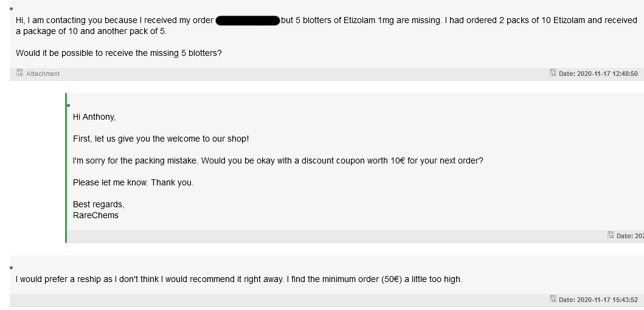The image size is (644, 310).
Task: Click the bullet marker above the first message
Action: coord(11,9)
